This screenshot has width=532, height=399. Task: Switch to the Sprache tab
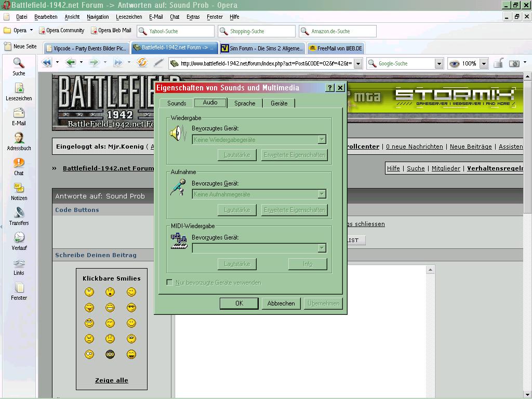click(x=245, y=103)
